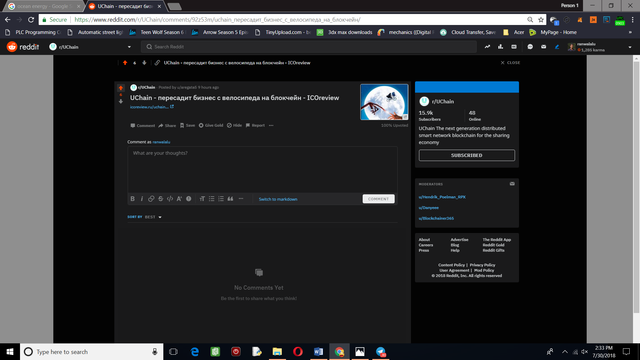Click into What are your thoughts box

pyautogui.click(x=262, y=169)
